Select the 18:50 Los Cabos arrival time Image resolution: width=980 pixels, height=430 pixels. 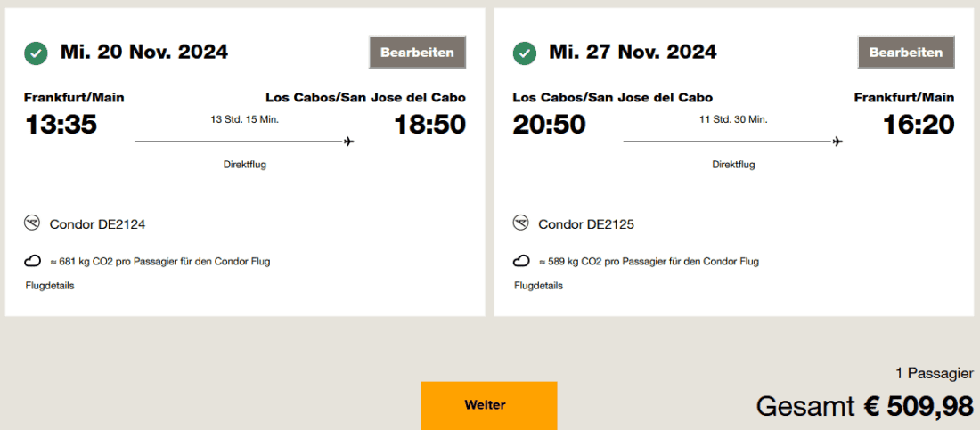429,125
